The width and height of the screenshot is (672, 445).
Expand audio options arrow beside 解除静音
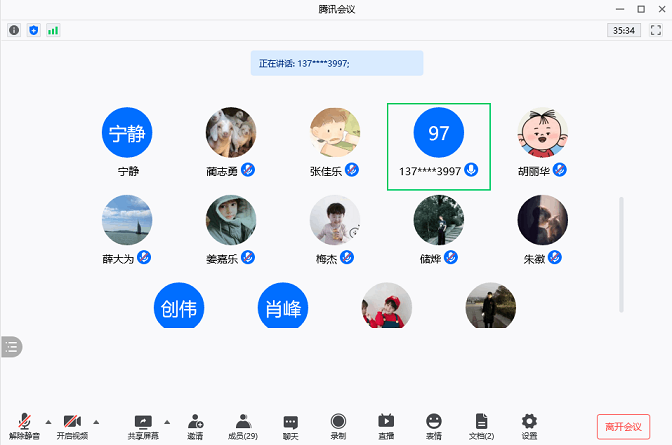point(48,421)
